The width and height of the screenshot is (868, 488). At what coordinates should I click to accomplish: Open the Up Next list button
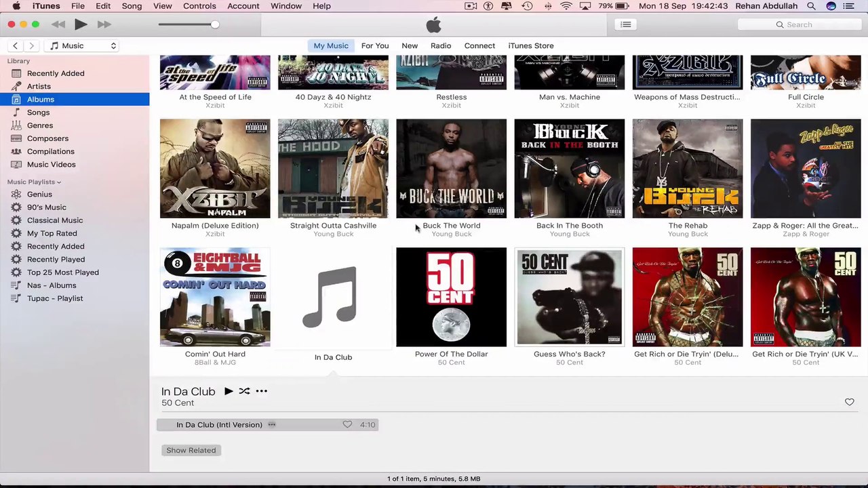(x=626, y=24)
